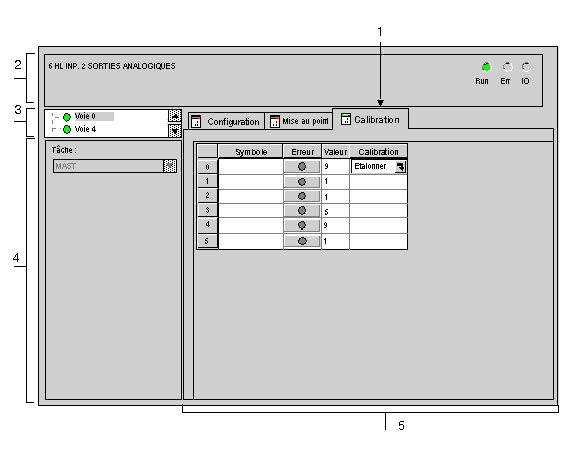Viewport: 570px width, 456px height.
Task: Open the Etalonner calibration dropdown arrow
Action: (401, 167)
